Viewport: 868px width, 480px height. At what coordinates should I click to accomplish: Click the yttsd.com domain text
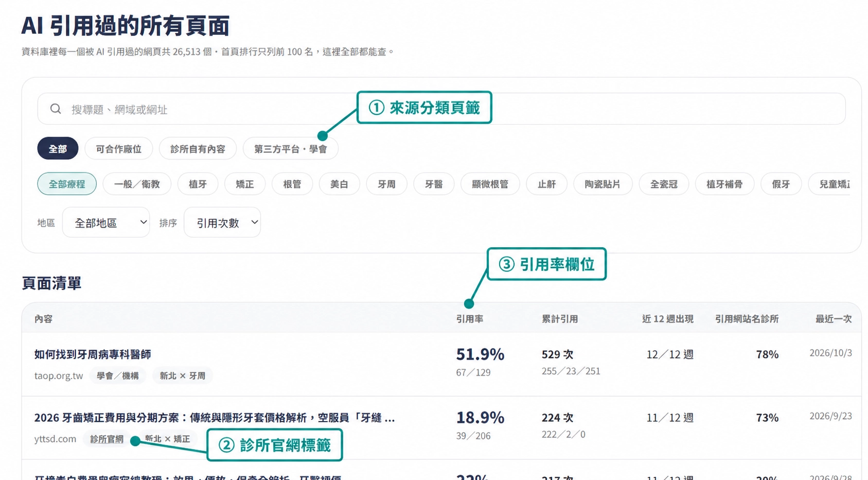click(x=55, y=439)
